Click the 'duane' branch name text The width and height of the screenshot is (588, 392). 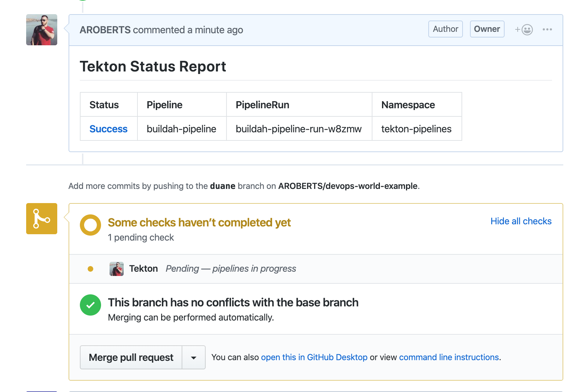point(223,186)
